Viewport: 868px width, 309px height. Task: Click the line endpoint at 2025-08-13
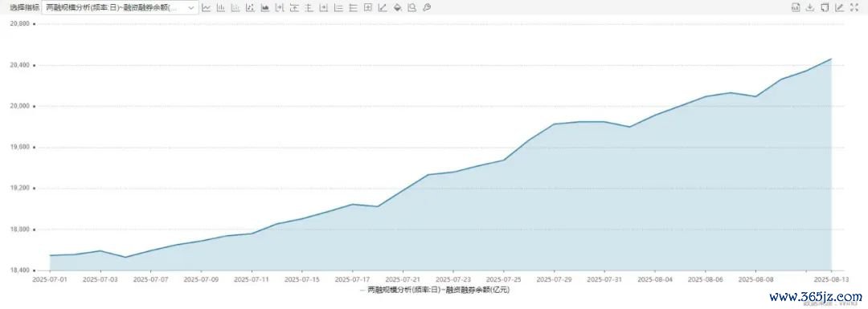[832, 59]
